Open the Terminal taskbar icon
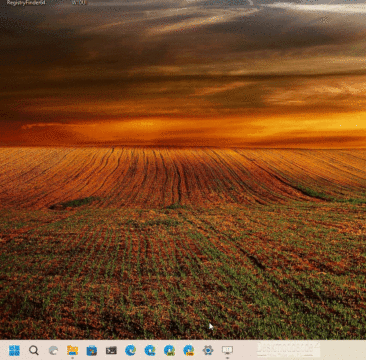Image resolution: width=366 pixels, height=360 pixels. [111, 350]
